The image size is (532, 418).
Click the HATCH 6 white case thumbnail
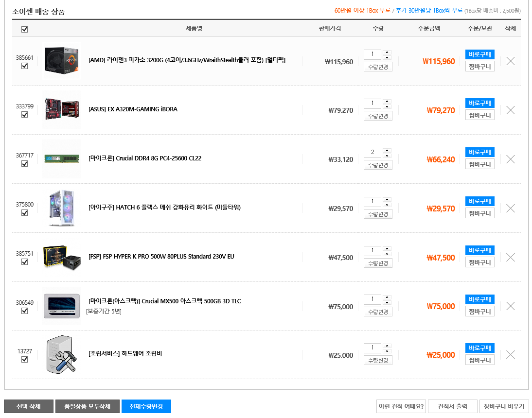coord(62,208)
